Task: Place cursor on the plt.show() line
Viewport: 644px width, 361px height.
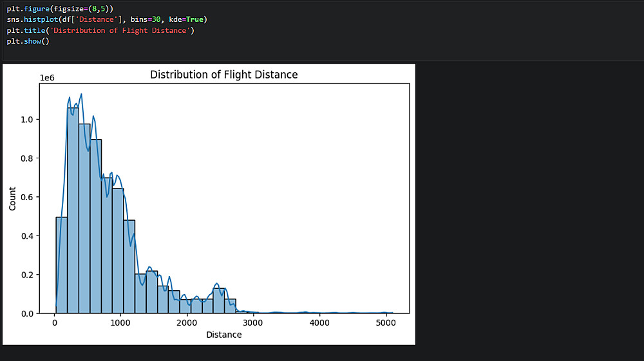Action: pyautogui.click(x=28, y=41)
